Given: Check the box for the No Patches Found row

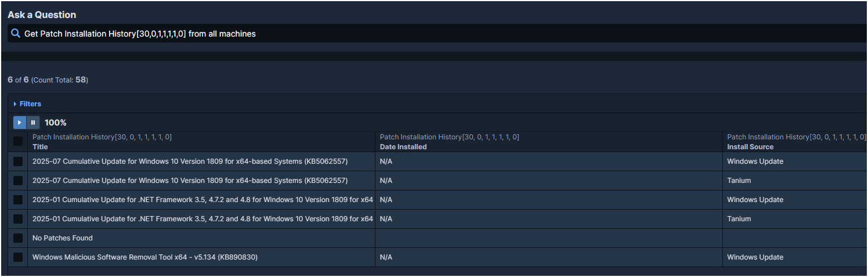Looking at the screenshot, I should [x=18, y=238].
